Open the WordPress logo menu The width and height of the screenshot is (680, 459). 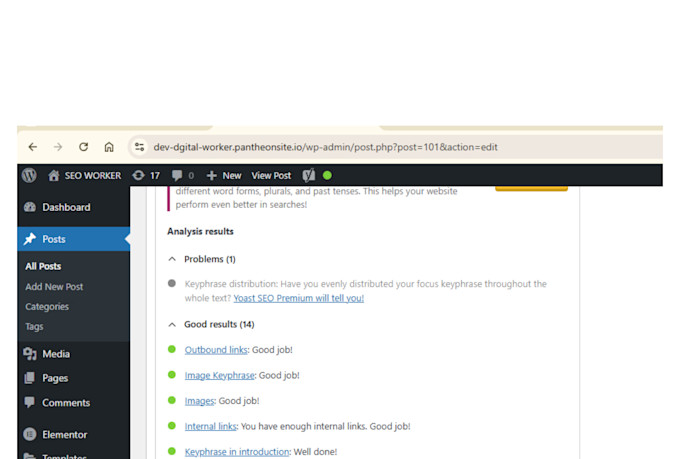29,175
